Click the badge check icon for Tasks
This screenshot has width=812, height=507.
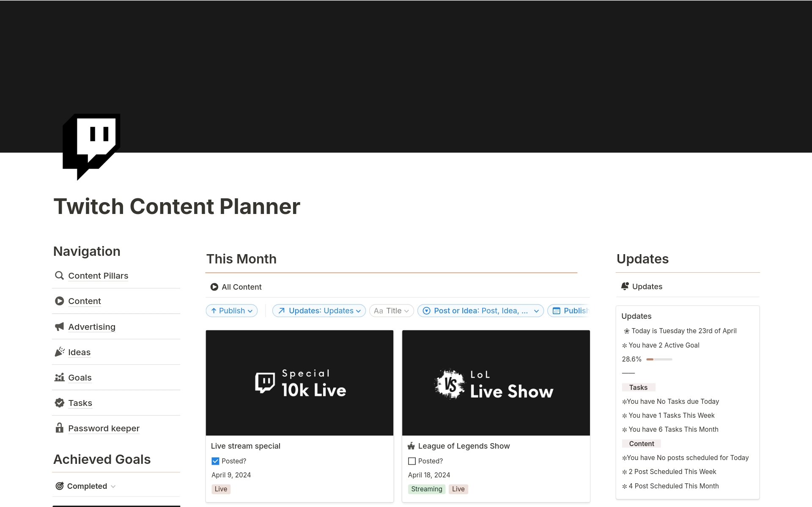(59, 403)
